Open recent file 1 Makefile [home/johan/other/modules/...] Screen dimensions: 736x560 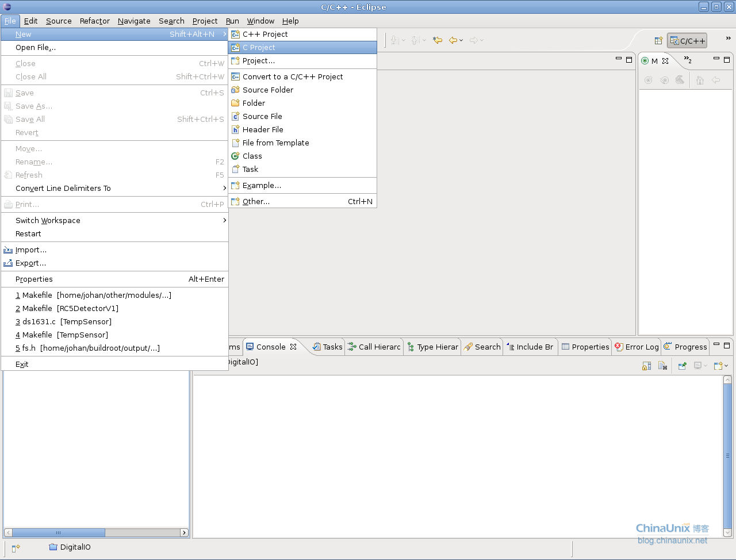tap(114, 295)
